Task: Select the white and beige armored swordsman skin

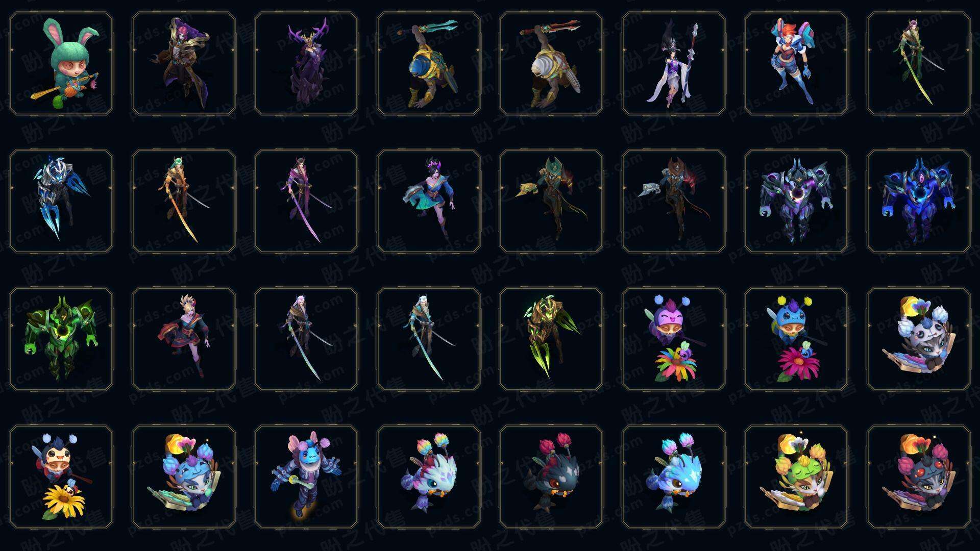Action: click(x=551, y=64)
